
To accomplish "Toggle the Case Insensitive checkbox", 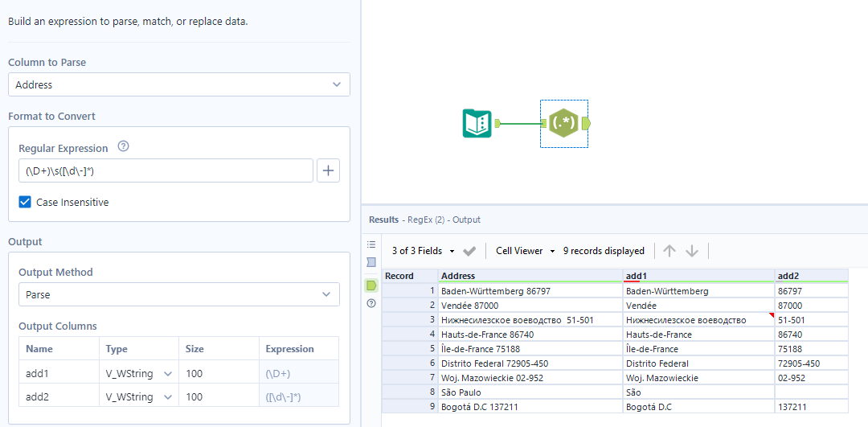I will (x=26, y=203).
